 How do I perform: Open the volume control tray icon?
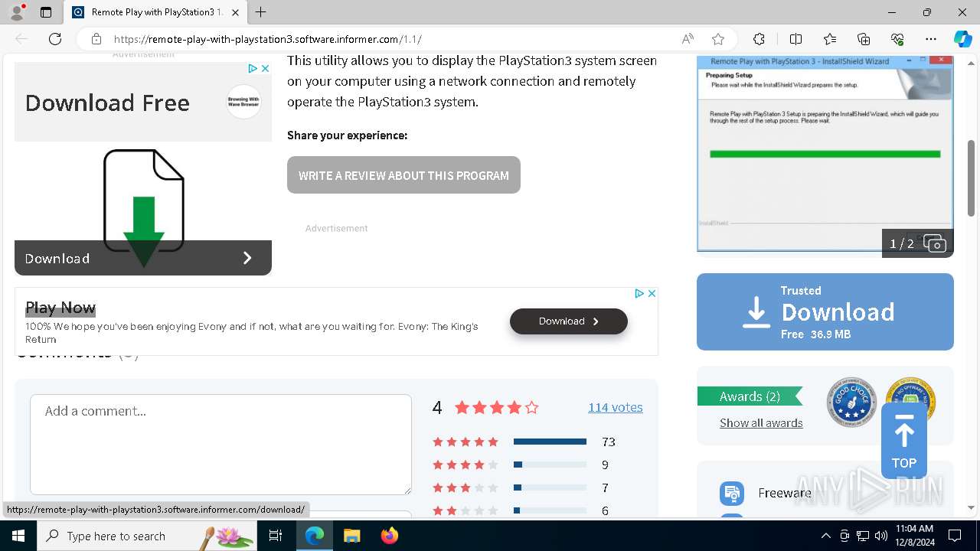[x=881, y=536]
